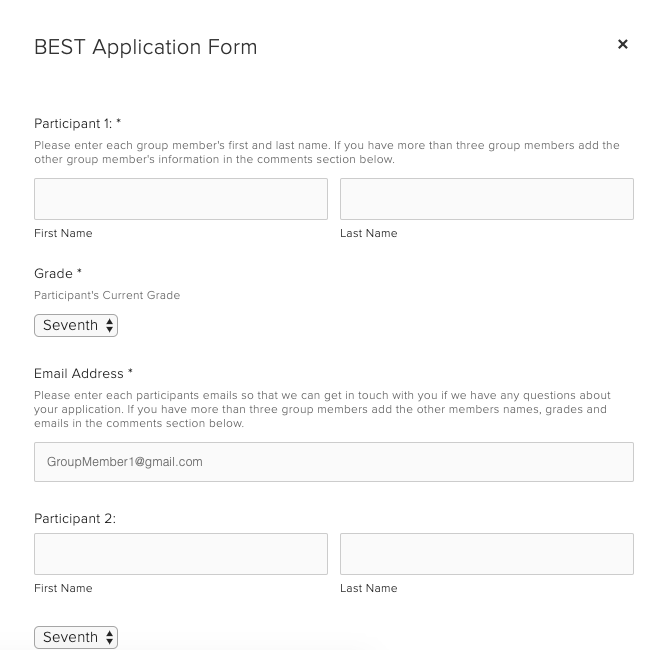This screenshot has width=667, height=650.
Task: Click "First Name" caption under Participant 1
Action: click(x=63, y=233)
